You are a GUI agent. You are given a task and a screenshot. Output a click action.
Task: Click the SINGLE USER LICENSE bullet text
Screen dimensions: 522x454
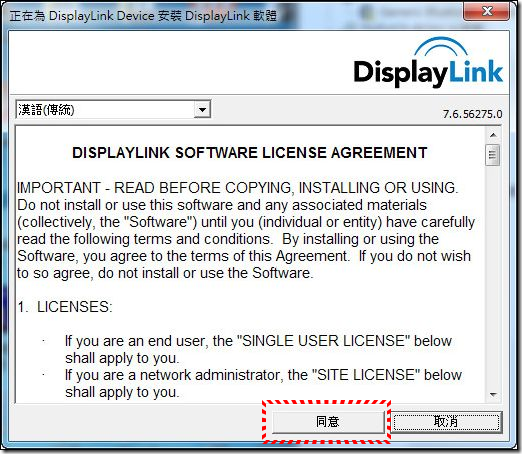pos(258,349)
